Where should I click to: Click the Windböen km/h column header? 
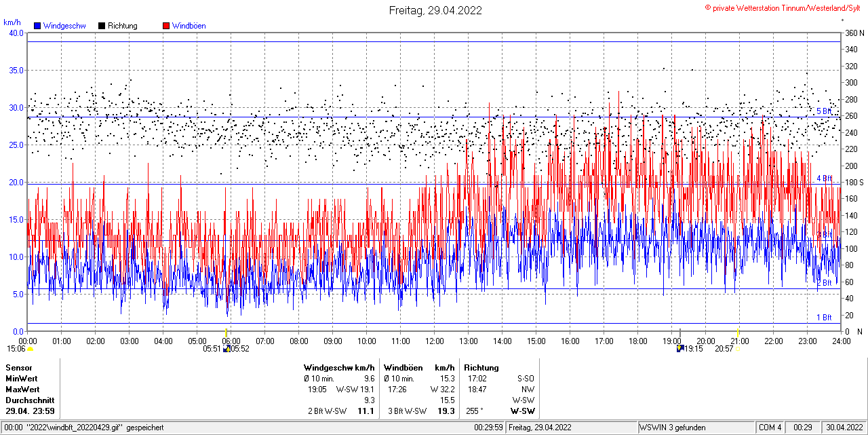[x=418, y=367]
